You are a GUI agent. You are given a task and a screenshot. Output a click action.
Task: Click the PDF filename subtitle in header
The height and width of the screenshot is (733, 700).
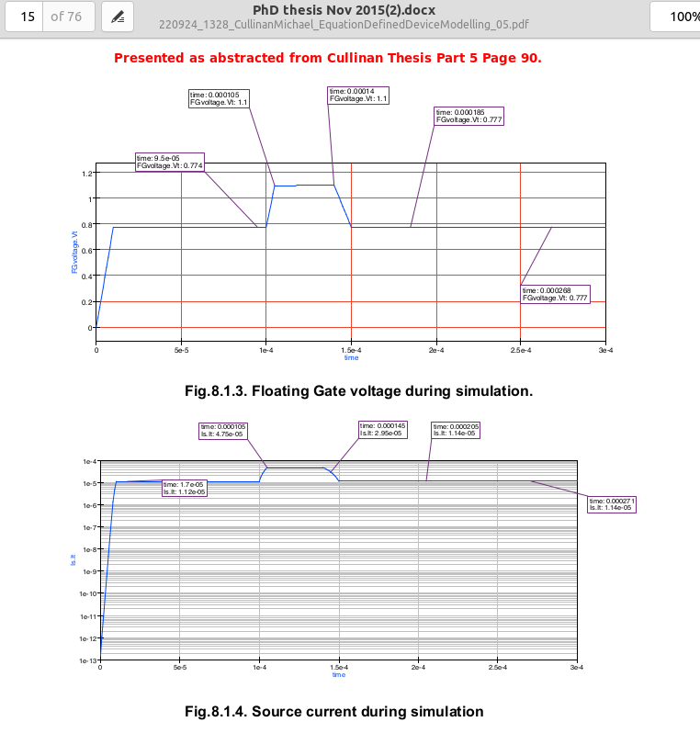coord(343,25)
